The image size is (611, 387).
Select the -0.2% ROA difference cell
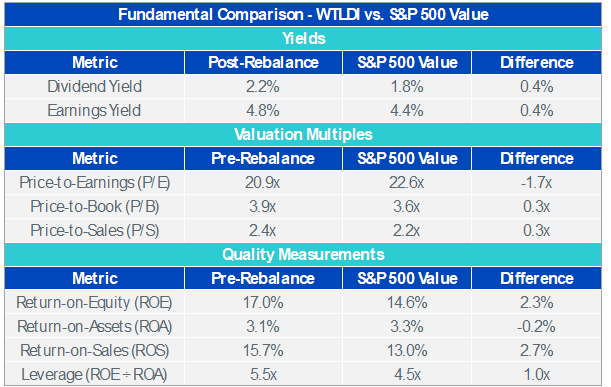click(x=537, y=327)
